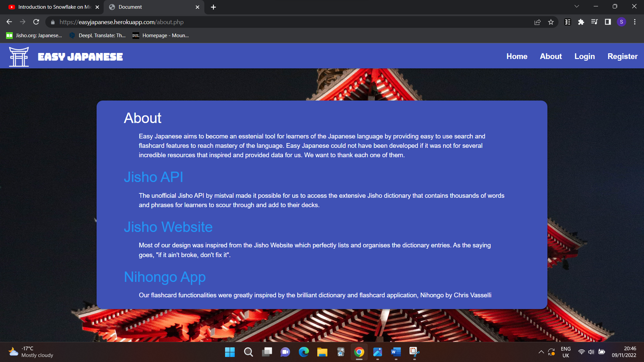Image resolution: width=644 pixels, height=362 pixels.
Task: Toggle the browser side panel icon
Action: (x=608, y=22)
